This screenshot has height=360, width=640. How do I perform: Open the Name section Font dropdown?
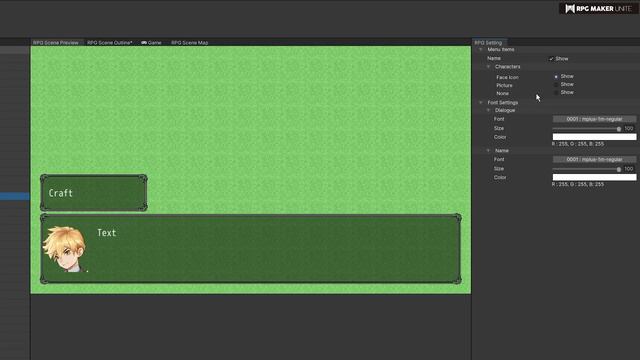coord(594,160)
